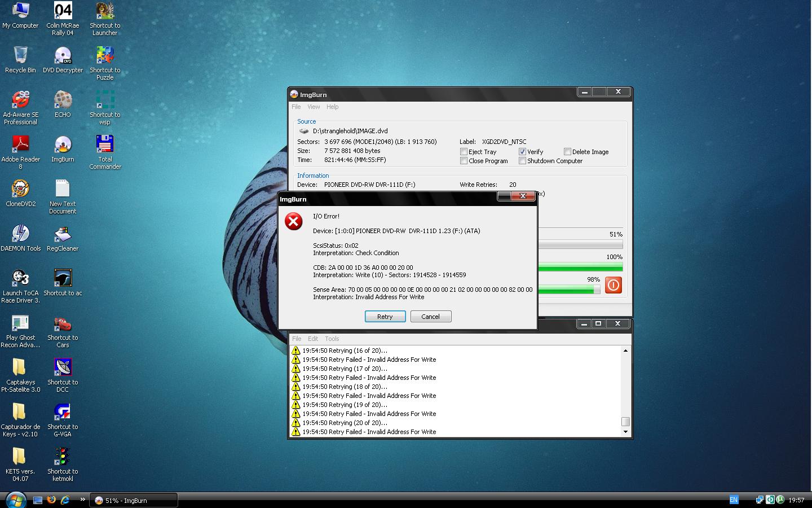
Task: Open Shortcut to ketmokl icon
Action: point(63,465)
